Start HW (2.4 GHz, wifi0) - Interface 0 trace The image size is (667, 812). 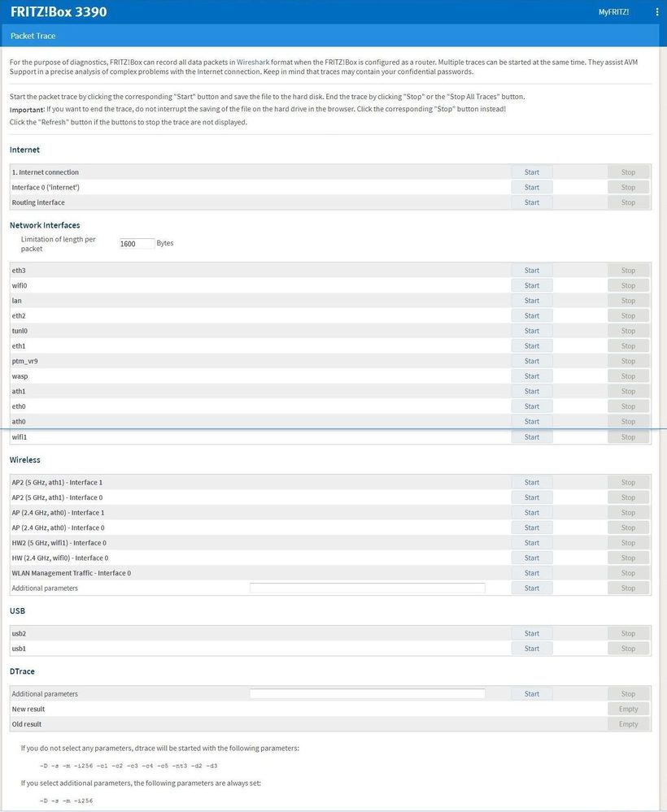pos(532,558)
